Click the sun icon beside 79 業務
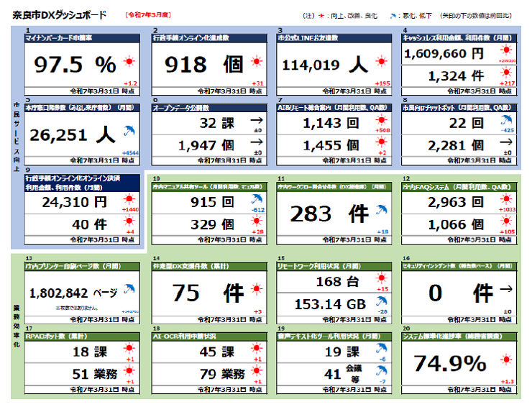532x407 pixels. [257, 370]
